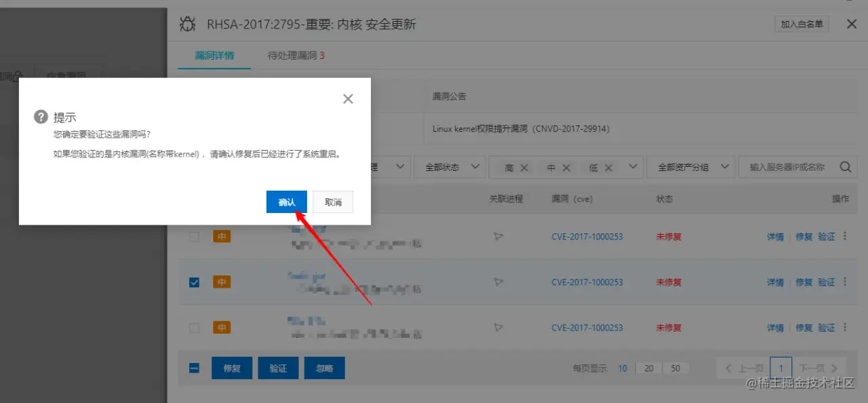Image resolution: width=868 pixels, height=403 pixels.
Task: Click the blue 验证 batch button
Action: [278, 368]
